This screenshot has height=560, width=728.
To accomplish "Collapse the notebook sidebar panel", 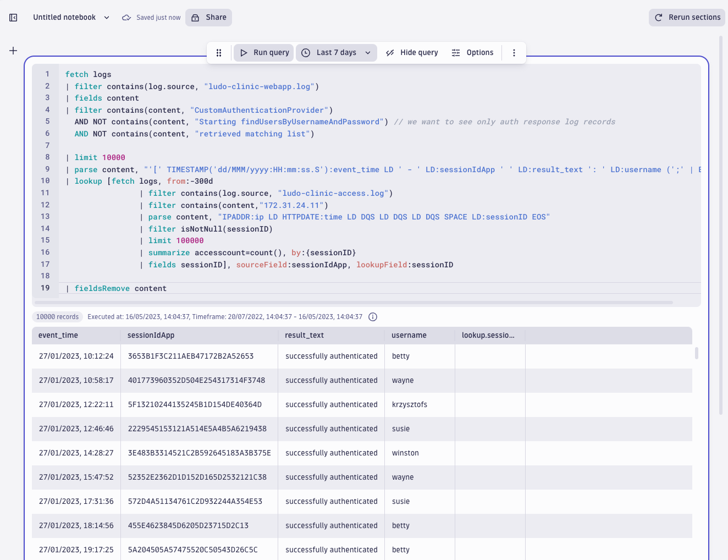I will pos(13,17).
